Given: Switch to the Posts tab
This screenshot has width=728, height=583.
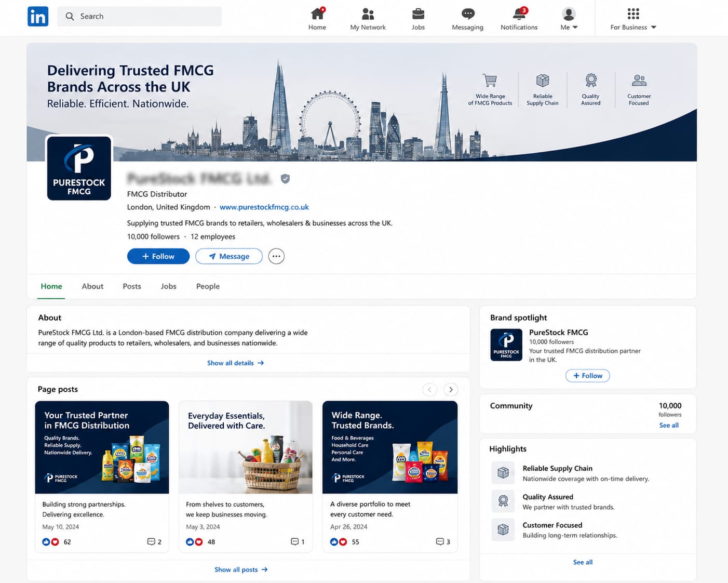Looking at the screenshot, I should pyautogui.click(x=132, y=286).
